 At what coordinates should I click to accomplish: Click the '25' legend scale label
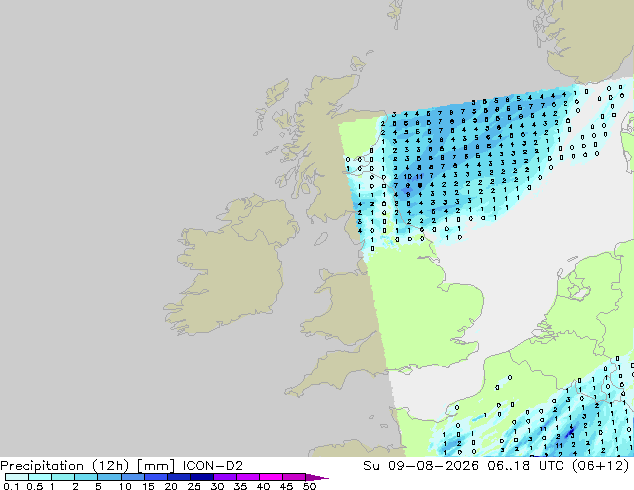[194, 486]
